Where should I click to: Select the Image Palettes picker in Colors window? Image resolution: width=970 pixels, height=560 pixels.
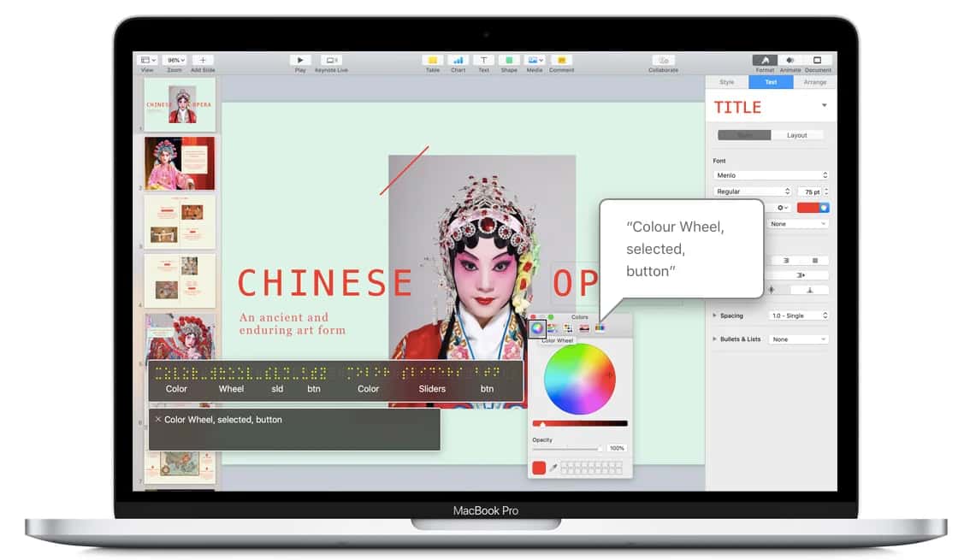(584, 328)
